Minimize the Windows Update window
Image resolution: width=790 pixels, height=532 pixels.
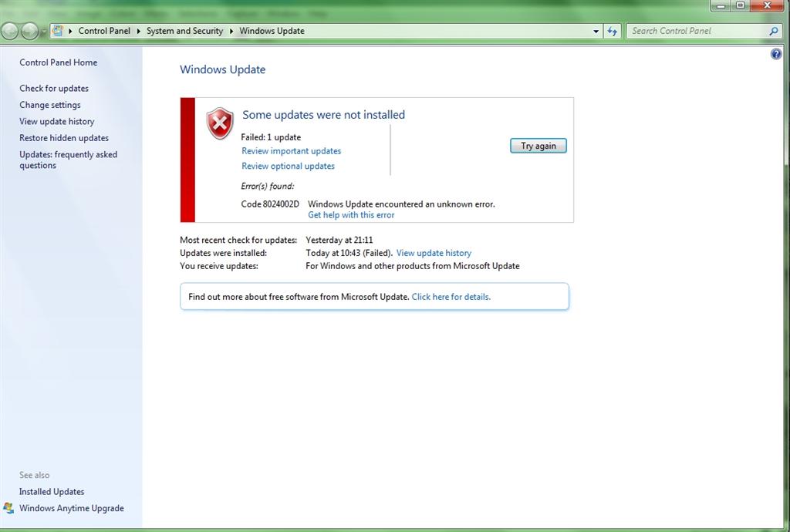721,5
